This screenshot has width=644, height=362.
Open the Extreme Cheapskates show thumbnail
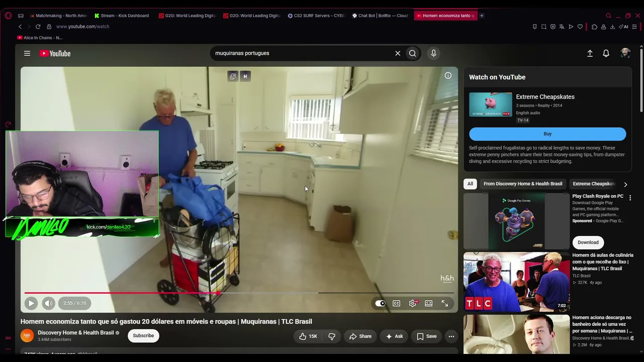click(491, 105)
